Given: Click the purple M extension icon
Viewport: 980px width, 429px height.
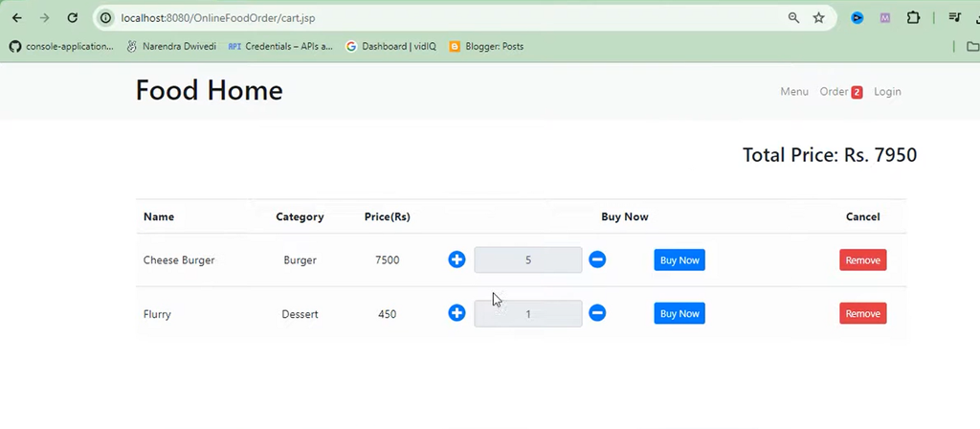Looking at the screenshot, I should click(x=885, y=18).
